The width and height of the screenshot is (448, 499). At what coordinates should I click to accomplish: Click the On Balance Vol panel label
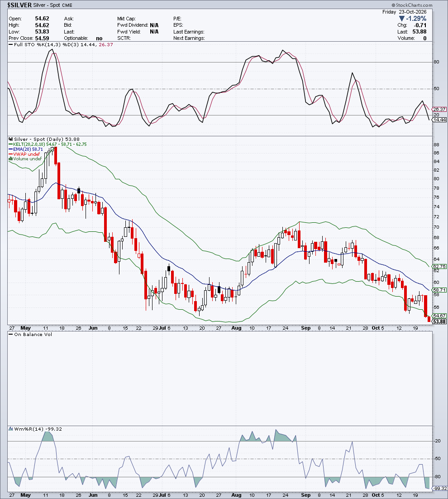pos(33,334)
